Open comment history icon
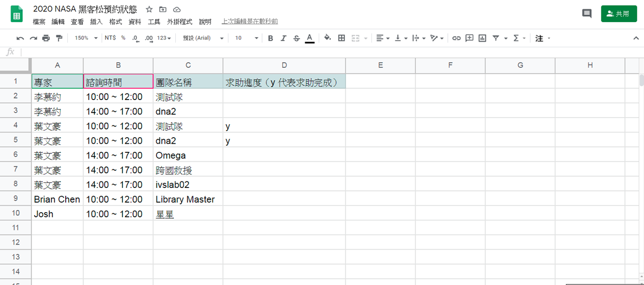The image size is (644, 285). [x=587, y=14]
